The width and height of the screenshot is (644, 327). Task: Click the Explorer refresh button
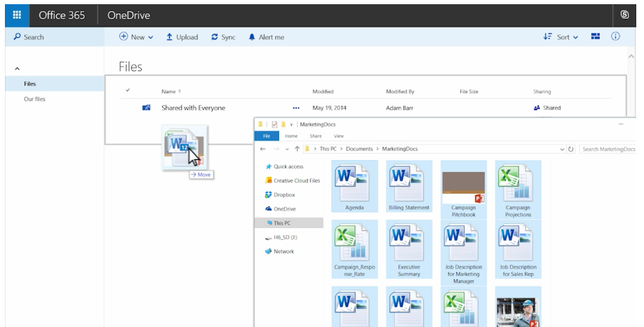click(x=570, y=149)
